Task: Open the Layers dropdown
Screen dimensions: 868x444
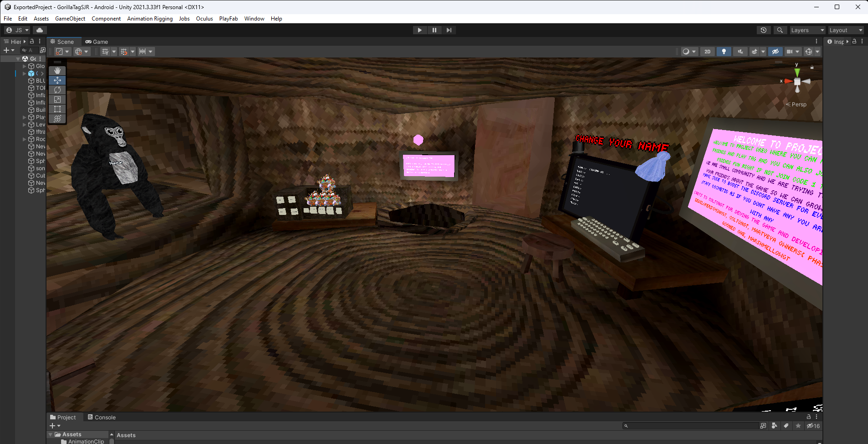Action: pyautogui.click(x=808, y=30)
